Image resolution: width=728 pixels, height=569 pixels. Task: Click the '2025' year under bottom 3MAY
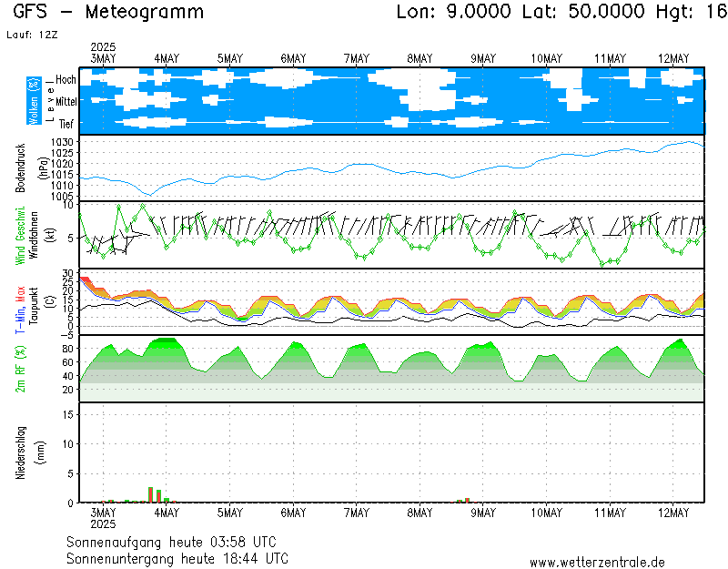pos(103,524)
